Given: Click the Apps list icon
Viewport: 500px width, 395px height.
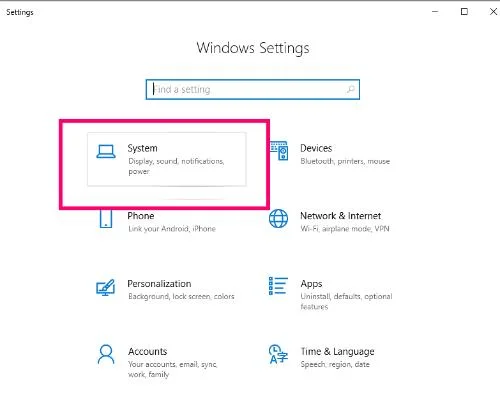Looking at the screenshot, I should [x=278, y=286].
